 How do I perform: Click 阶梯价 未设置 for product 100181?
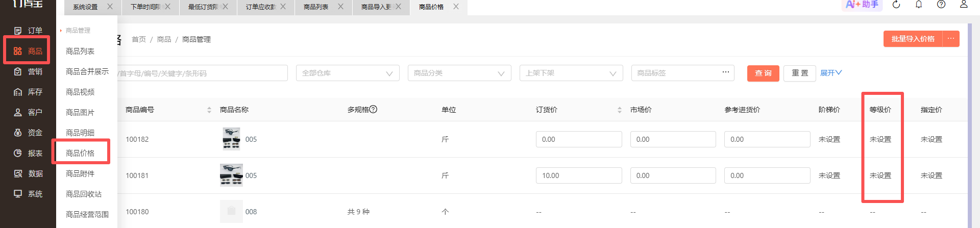click(829, 175)
